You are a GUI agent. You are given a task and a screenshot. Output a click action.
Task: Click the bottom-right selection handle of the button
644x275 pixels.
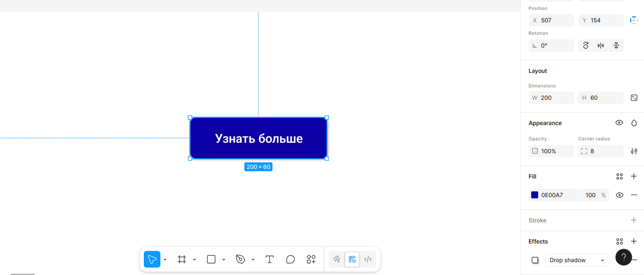[327, 158]
